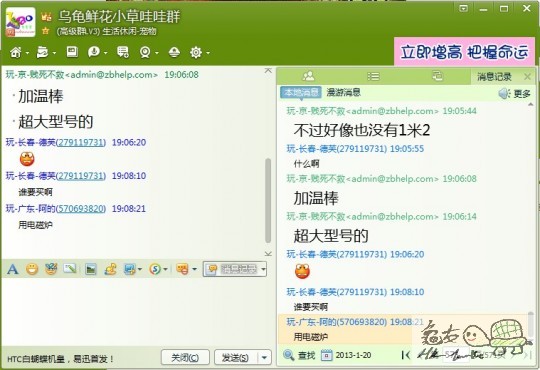The height and width of the screenshot is (370, 540).
Task: Click the upload/share icon in the top toolbar
Action: point(174,52)
